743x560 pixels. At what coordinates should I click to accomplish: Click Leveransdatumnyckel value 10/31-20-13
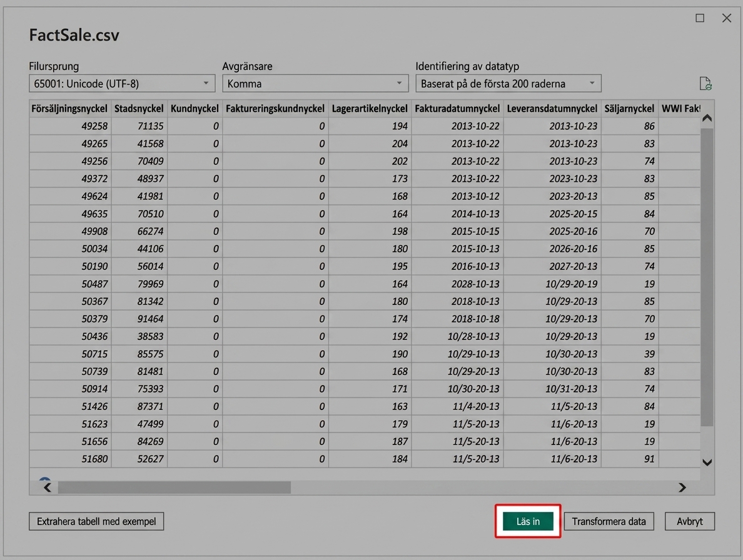[x=572, y=389]
